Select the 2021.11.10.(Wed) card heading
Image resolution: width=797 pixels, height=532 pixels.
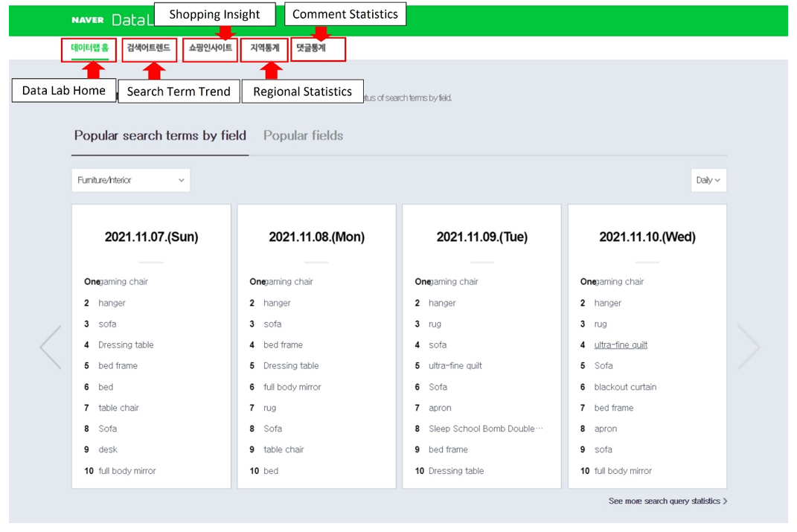pos(647,237)
